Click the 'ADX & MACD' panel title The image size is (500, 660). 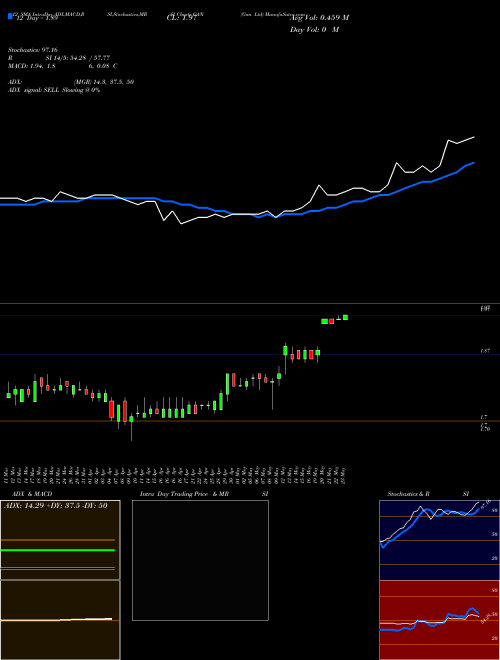tap(32, 494)
